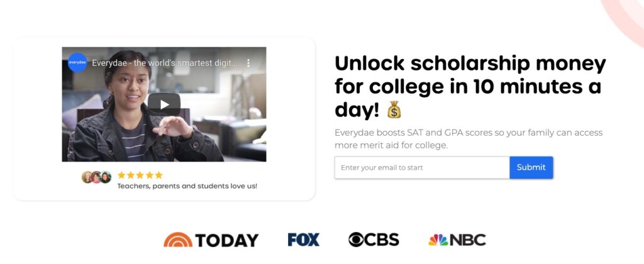Click the TODAY show logo
644x264 pixels.
point(211,239)
